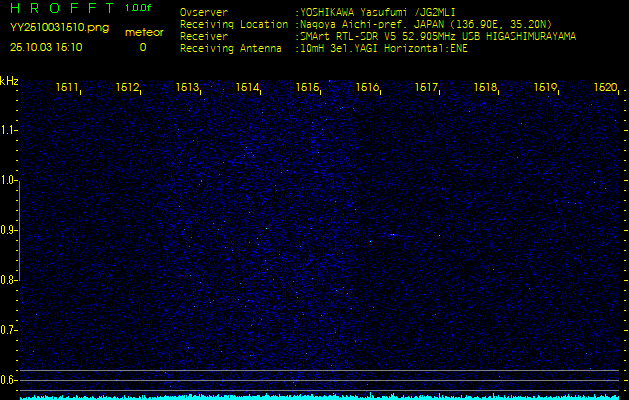Click the kHz axis unit label
The image size is (629, 400).
tap(9, 81)
